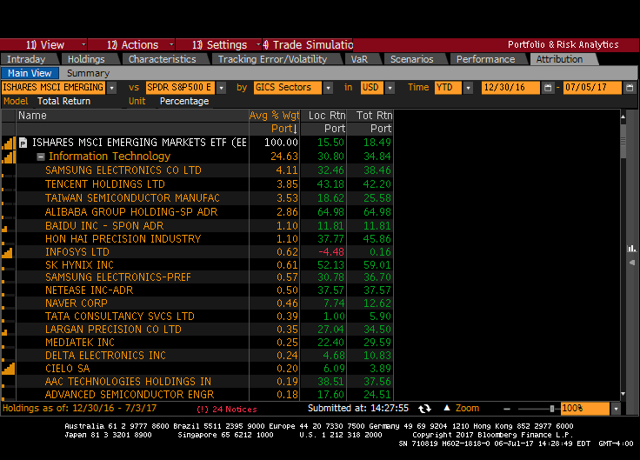Open the USD currency dropdown arrow
The width and height of the screenshot is (640, 460).
[x=390, y=88]
